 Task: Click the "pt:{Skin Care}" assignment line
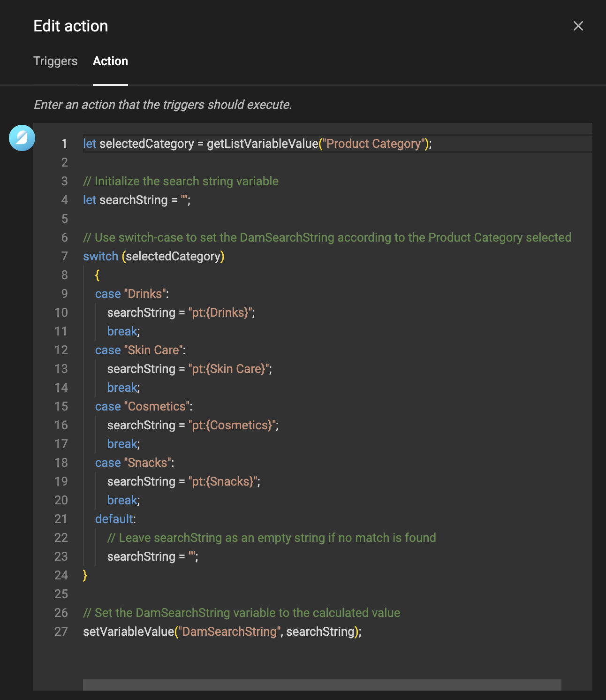pos(189,369)
